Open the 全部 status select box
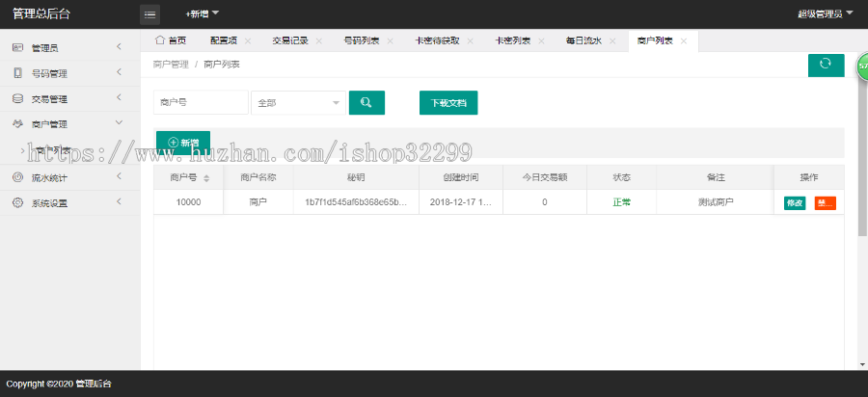Viewport: 868px width, 397px height. [x=298, y=103]
